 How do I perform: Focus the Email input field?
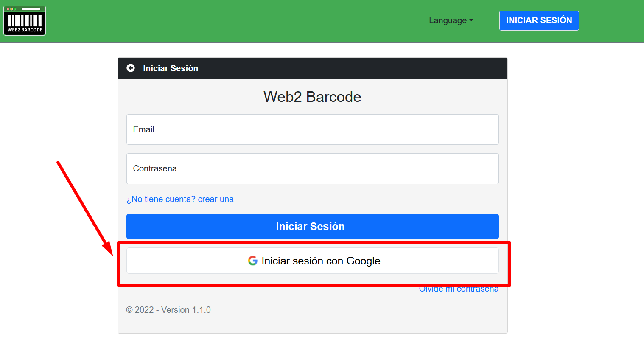[x=312, y=129]
